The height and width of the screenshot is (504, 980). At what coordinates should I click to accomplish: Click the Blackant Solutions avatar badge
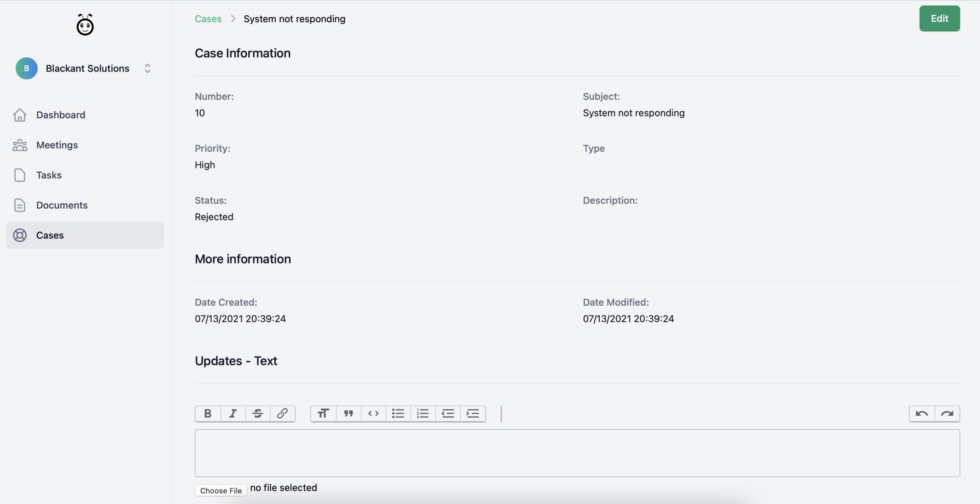click(26, 68)
